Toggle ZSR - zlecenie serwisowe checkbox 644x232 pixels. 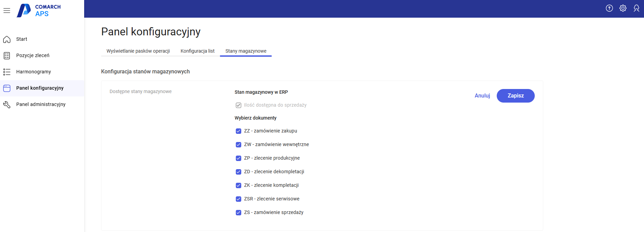[239, 199]
